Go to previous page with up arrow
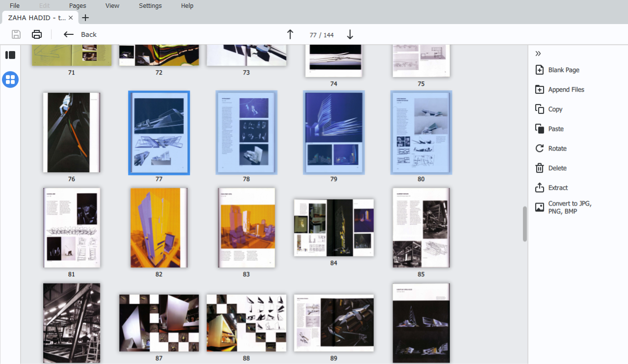This screenshot has width=628, height=364. pyautogui.click(x=290, y=34)
